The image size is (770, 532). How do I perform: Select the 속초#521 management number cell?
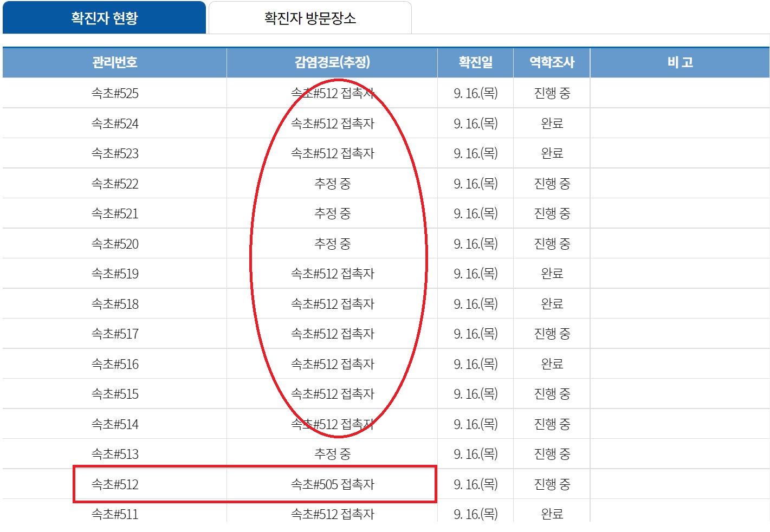[x=115, y=213]
